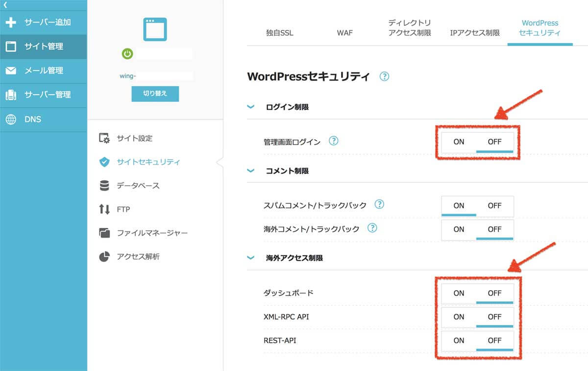Open help icon for スパムコメント/トラックバック
Screen dimensions: 588x371
(379, 204)
